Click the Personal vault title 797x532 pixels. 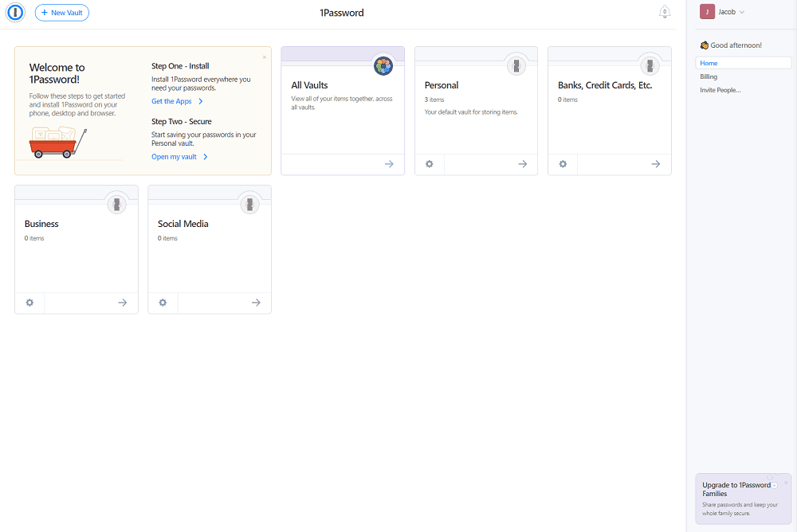(442, 85)
